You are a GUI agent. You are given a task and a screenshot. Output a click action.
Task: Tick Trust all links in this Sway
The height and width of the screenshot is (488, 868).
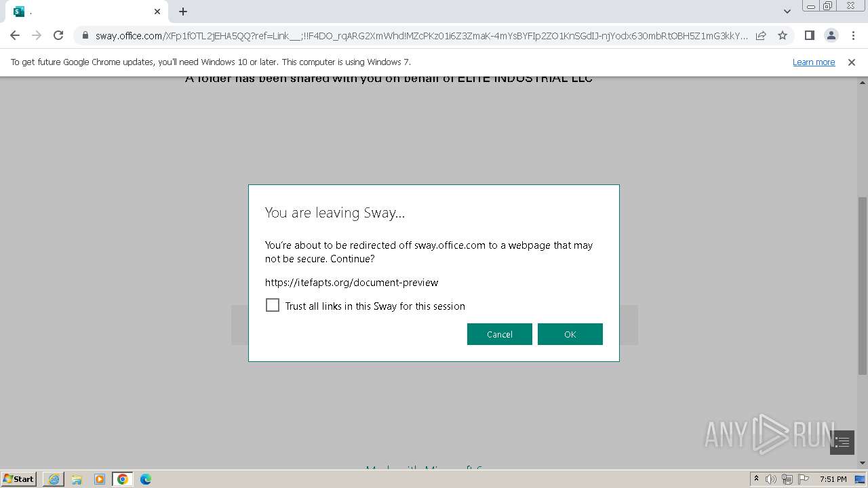[x=273, y=306]
